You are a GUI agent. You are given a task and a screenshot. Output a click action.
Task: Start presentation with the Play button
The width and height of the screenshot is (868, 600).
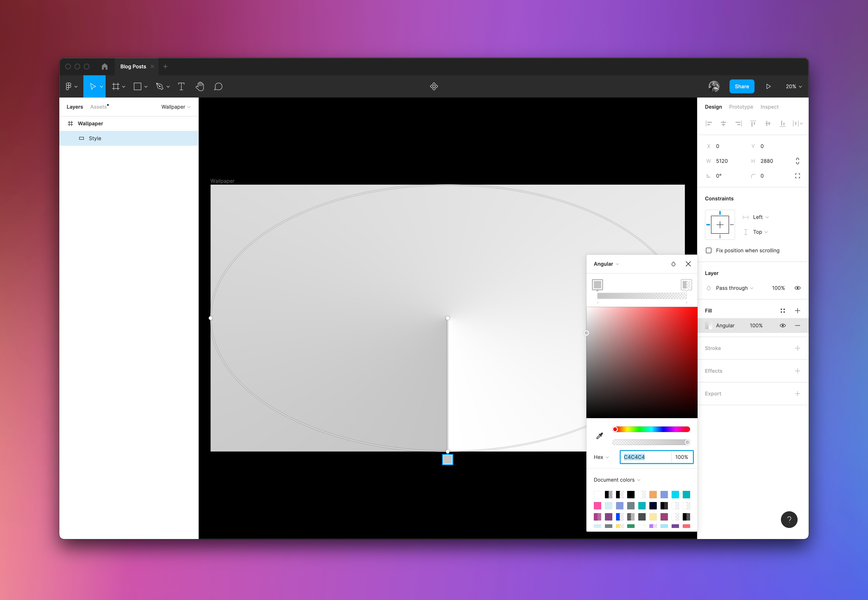pos(768,86)
